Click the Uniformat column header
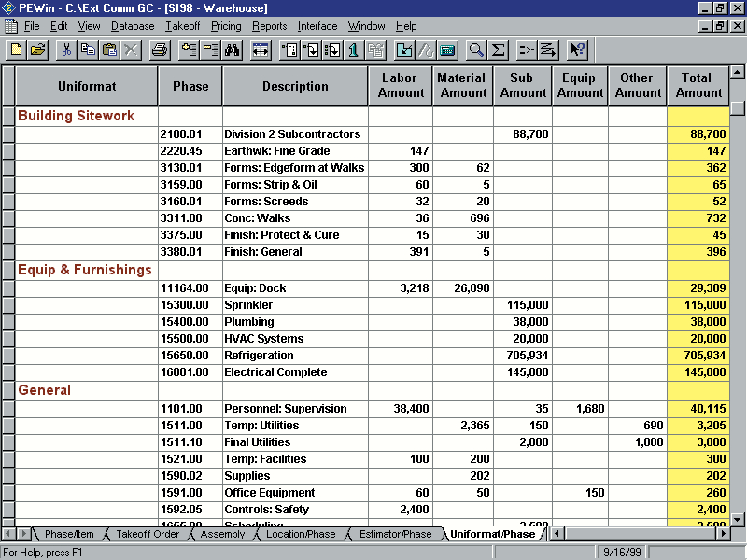747x560 pixels. 87,86
